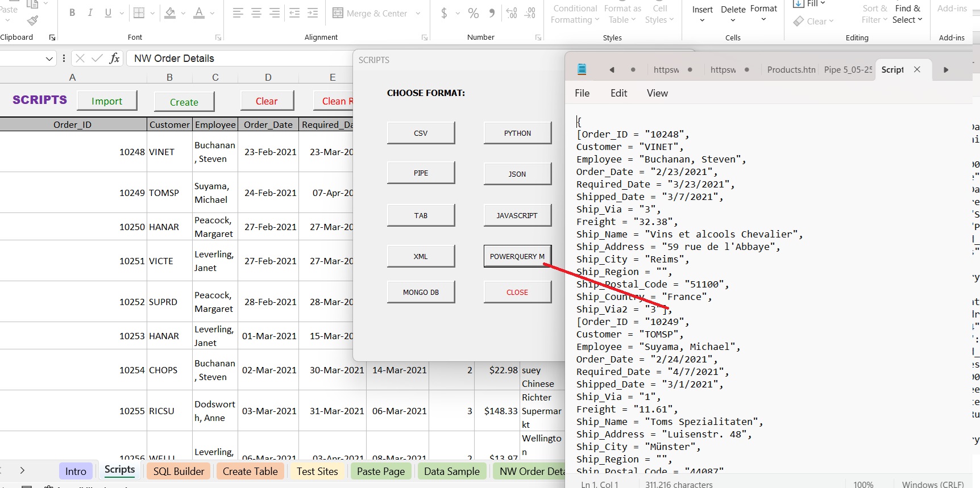Image resolution: width=980 pixels, height=488 pixels.
Task: Increase indent in Alignment group
Action: (x=313, y=12)
